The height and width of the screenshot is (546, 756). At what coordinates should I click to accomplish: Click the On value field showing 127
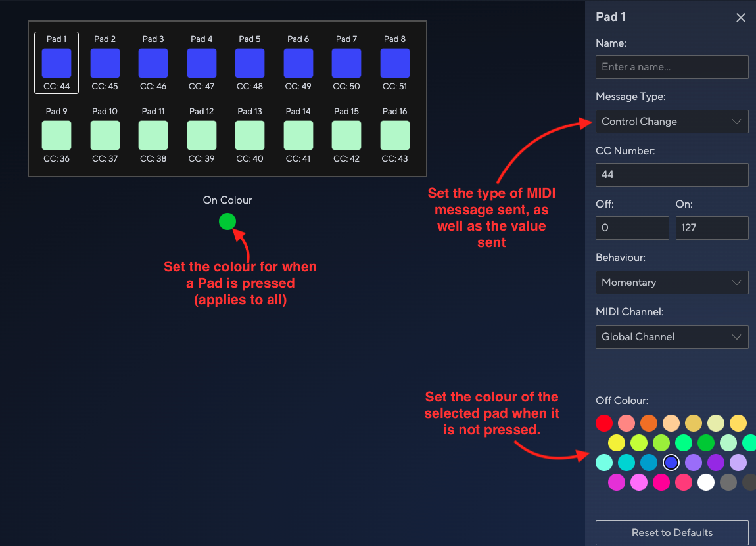click(x=712, y=228)
